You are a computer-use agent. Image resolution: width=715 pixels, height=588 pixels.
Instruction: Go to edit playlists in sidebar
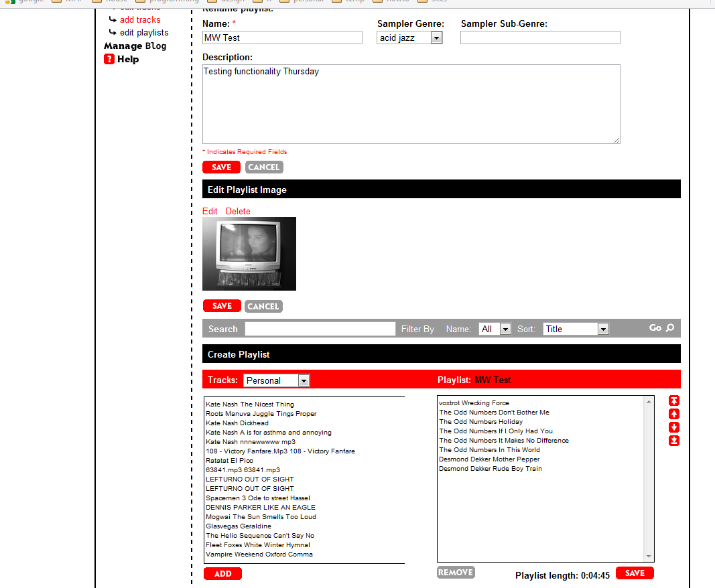[x=144, y=32]
